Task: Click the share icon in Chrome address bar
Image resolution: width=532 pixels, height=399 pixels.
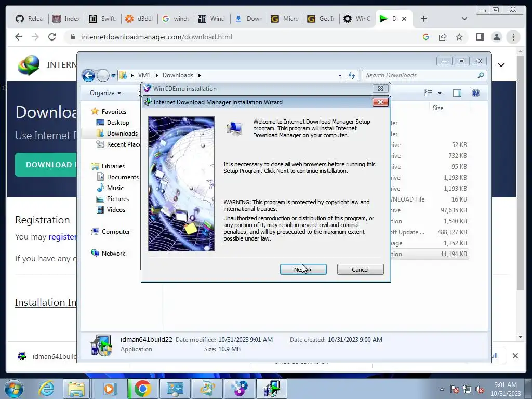Action: [443, 37]
